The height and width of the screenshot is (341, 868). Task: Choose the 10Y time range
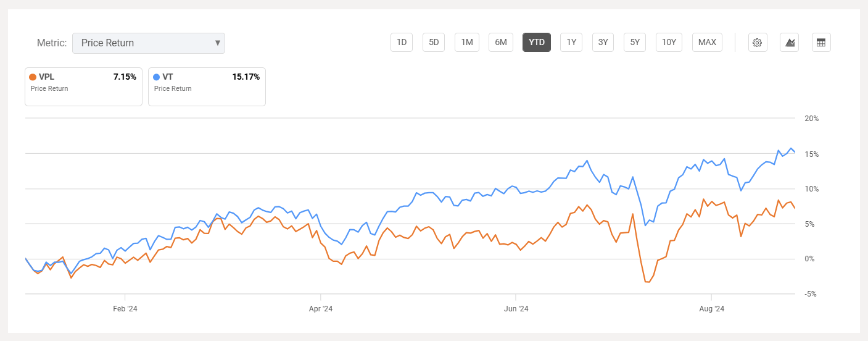669,43
